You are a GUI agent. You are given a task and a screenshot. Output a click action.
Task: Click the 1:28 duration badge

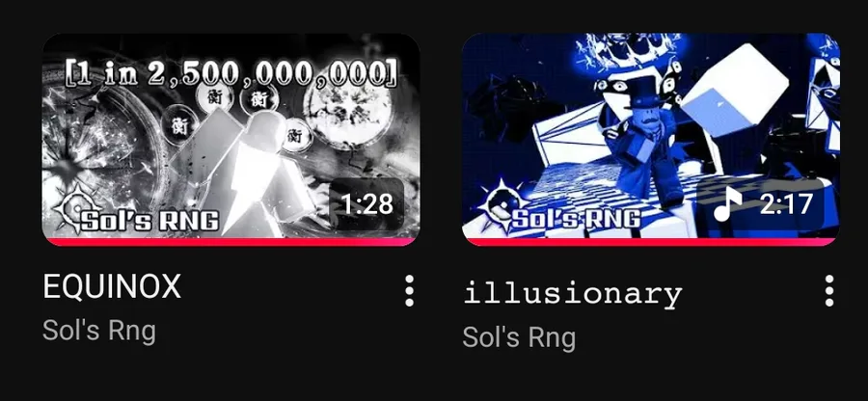(366, 203)
